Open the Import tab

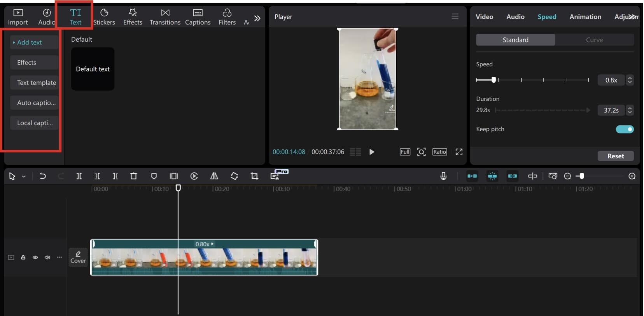click(18, 18)
